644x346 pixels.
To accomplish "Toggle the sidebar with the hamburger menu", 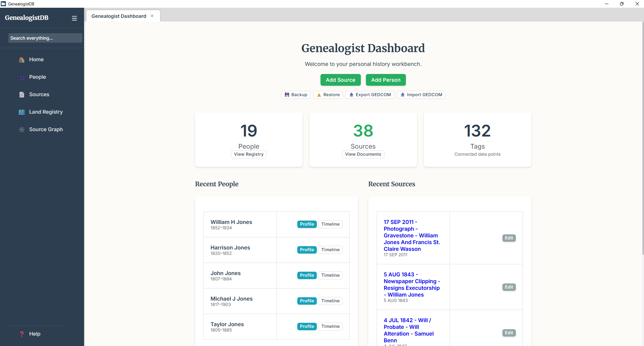I will [x=74, y=18].
